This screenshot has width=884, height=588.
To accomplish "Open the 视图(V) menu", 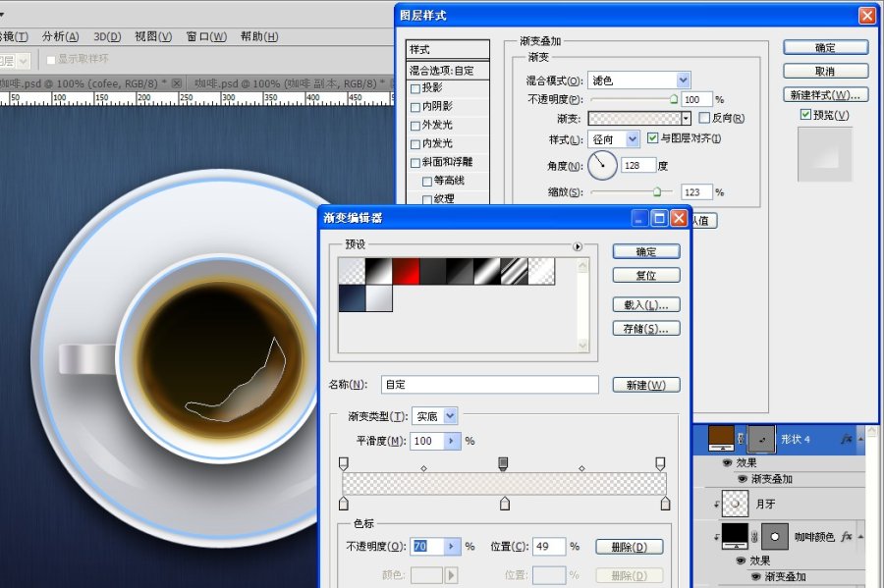I will [x=153, y=36].
